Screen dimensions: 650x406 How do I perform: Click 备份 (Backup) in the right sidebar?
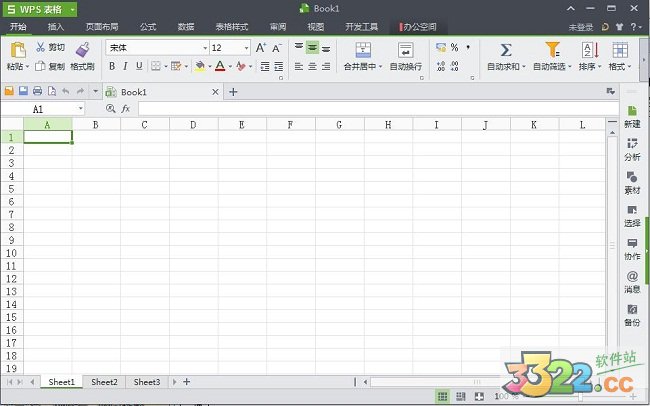632,315
